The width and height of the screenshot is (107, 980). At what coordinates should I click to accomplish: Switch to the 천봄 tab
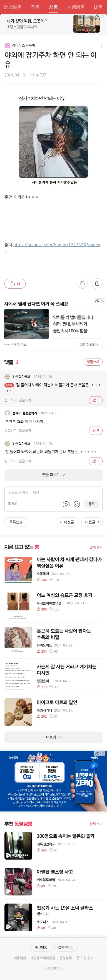35,7
